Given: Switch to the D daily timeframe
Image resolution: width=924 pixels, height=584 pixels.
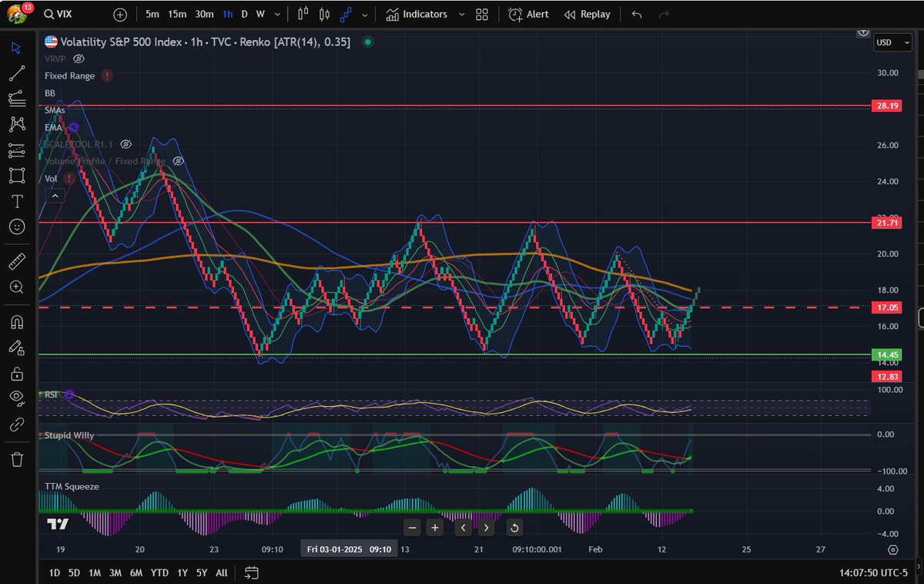Looking at the screenshot, I should pos(244,14).
